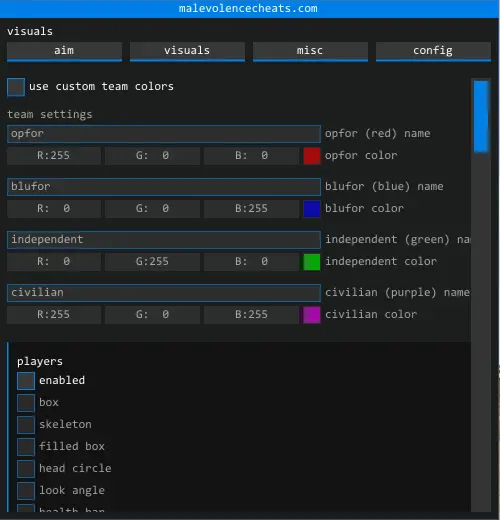Enable the box checkbox
The image size is (500, 520).
26,403
